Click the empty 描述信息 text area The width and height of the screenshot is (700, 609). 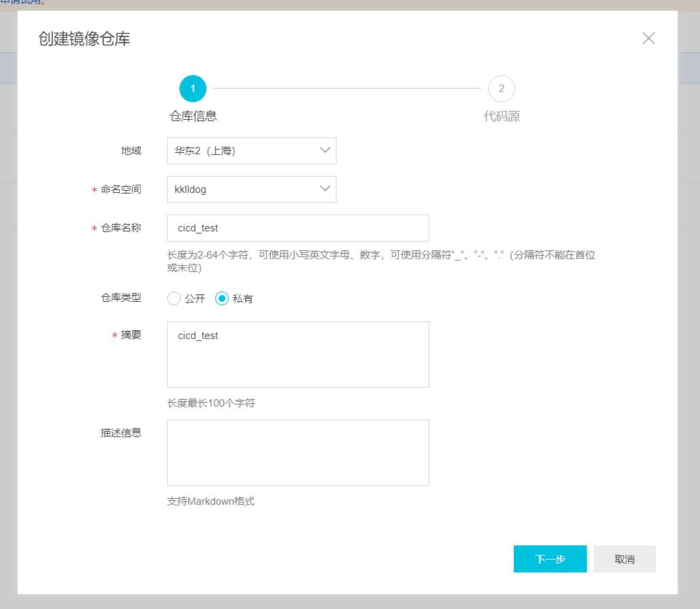[298, 452]
